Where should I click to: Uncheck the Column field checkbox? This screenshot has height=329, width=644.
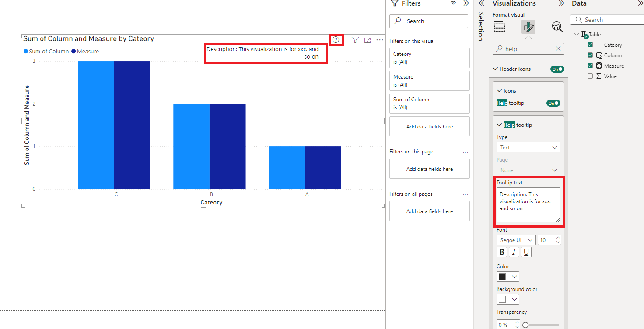pos(590,55)
